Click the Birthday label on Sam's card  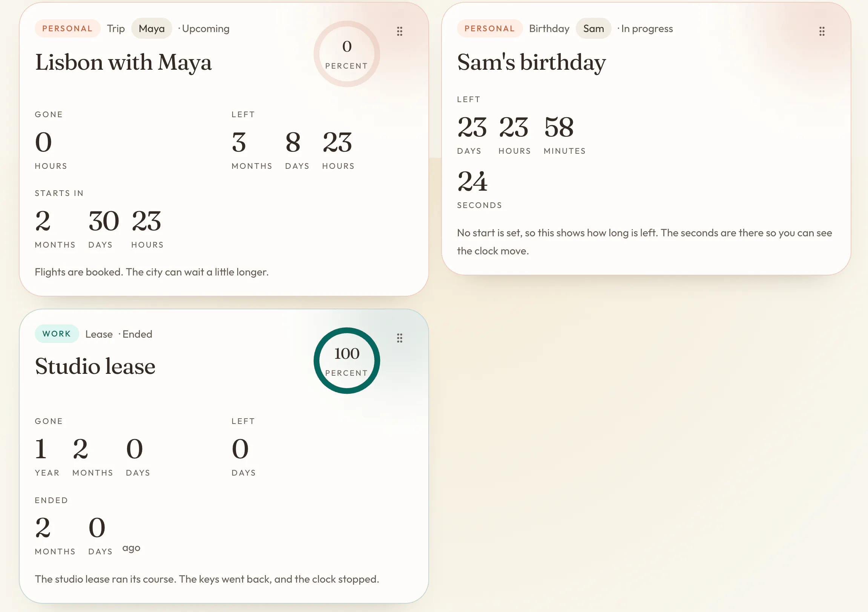549,29
